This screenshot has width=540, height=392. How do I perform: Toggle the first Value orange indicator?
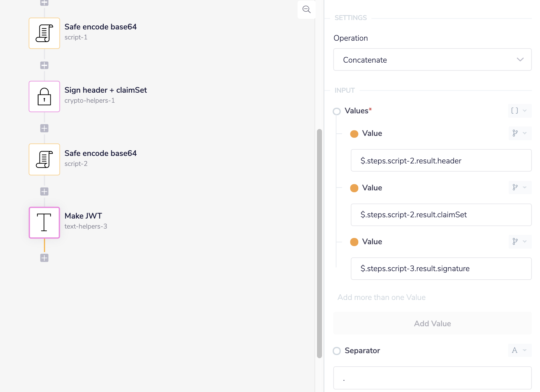(x=354, y=134)
